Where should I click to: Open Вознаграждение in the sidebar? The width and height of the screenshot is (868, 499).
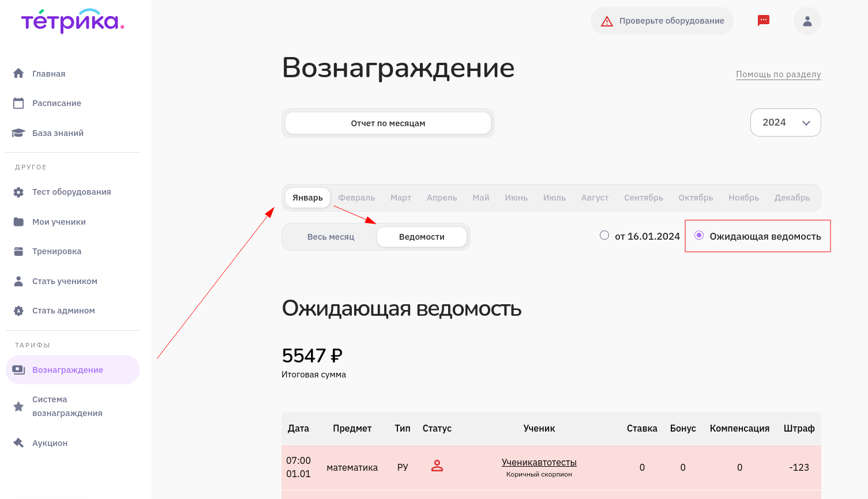73,370
